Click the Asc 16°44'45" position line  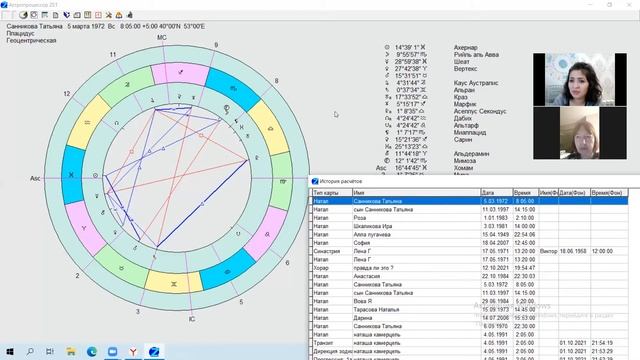click(402, 168)
